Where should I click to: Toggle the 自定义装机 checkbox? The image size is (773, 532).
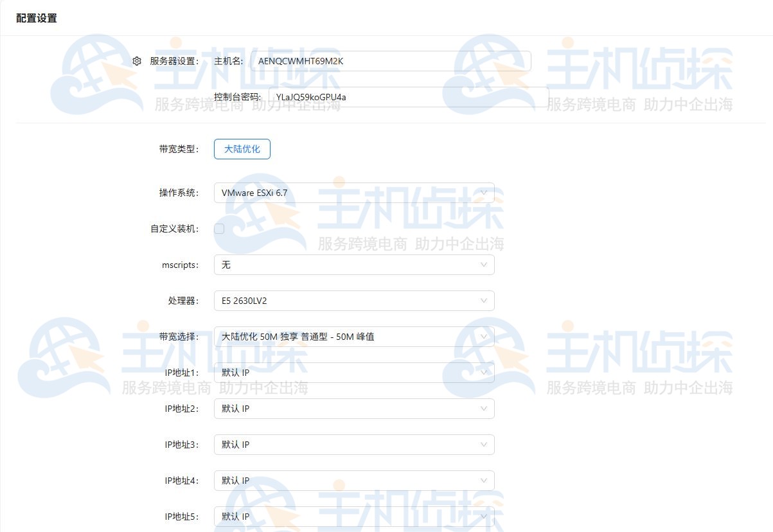coord(218,228)
